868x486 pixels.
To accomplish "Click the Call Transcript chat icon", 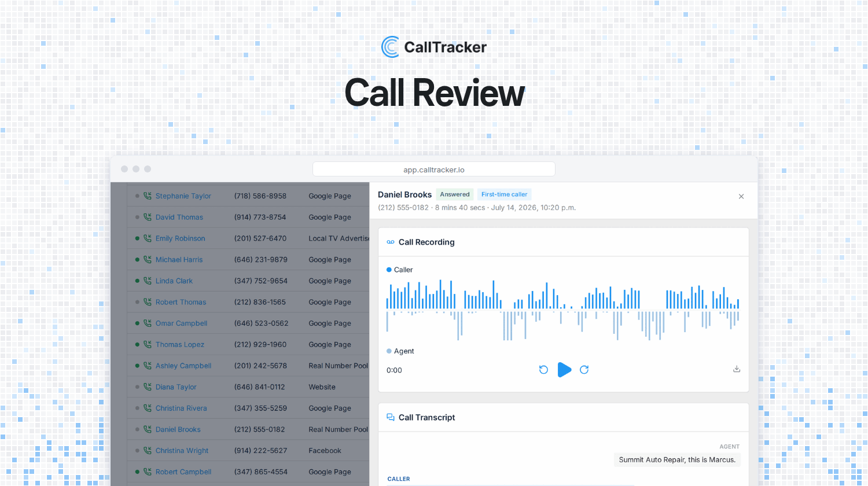I will coord(391,418).
